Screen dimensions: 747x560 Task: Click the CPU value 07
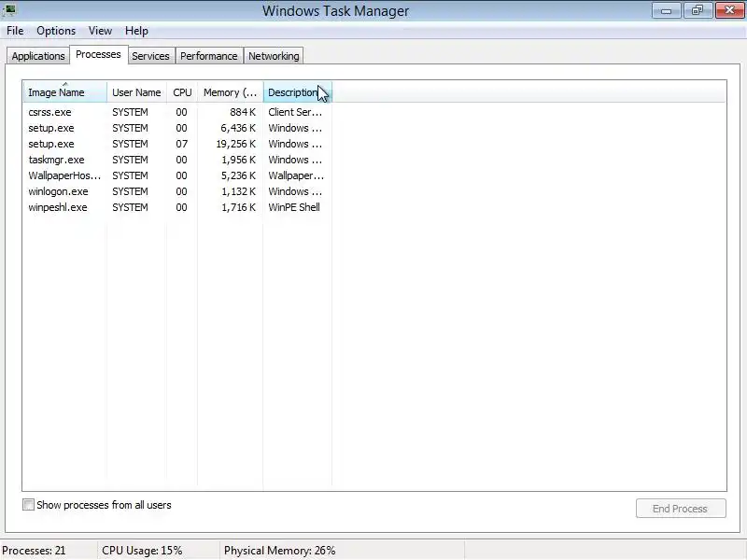click(181, 144)
